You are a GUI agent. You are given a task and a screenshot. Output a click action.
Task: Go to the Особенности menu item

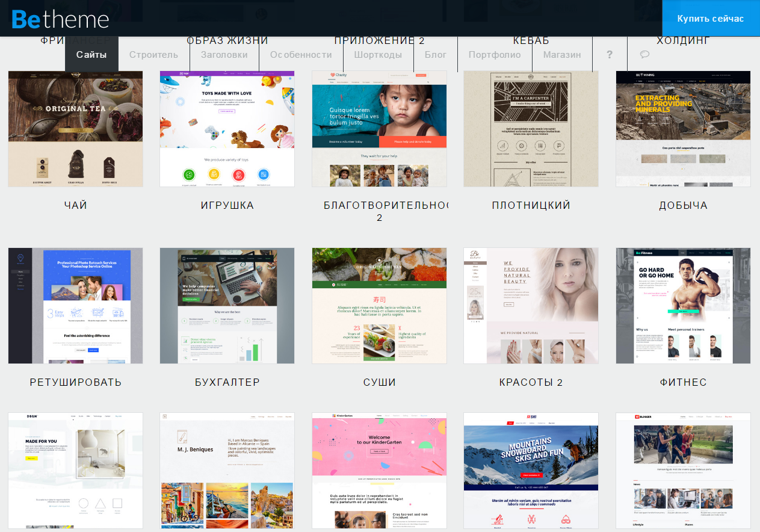[x=301, y=55]
